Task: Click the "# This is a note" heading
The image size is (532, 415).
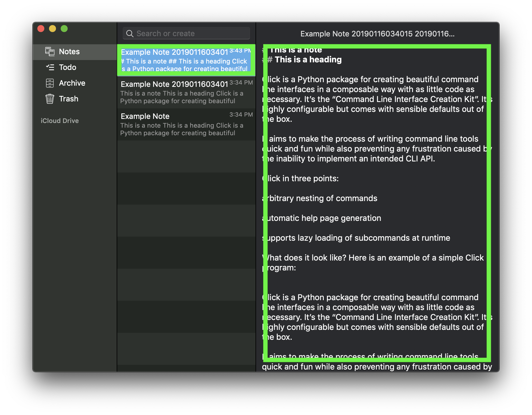Action: click(x=292, y=50)
